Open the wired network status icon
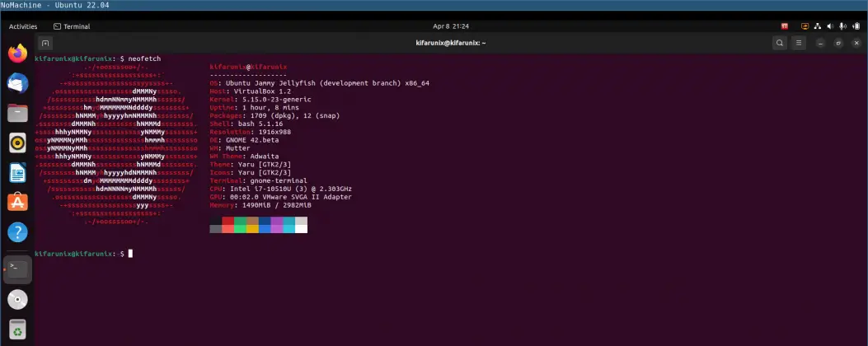Screen dimensions: 868x346 tap(819, 26)
